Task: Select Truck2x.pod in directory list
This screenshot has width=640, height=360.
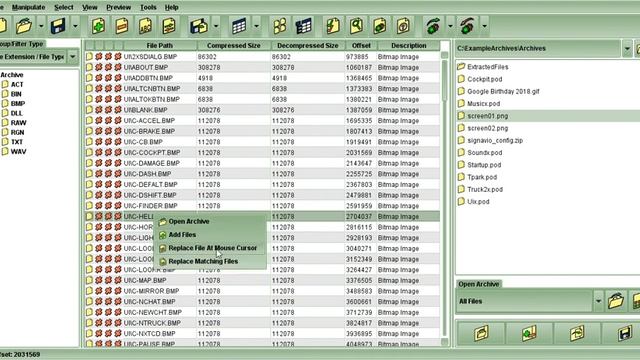Action: tap(485, 189)
